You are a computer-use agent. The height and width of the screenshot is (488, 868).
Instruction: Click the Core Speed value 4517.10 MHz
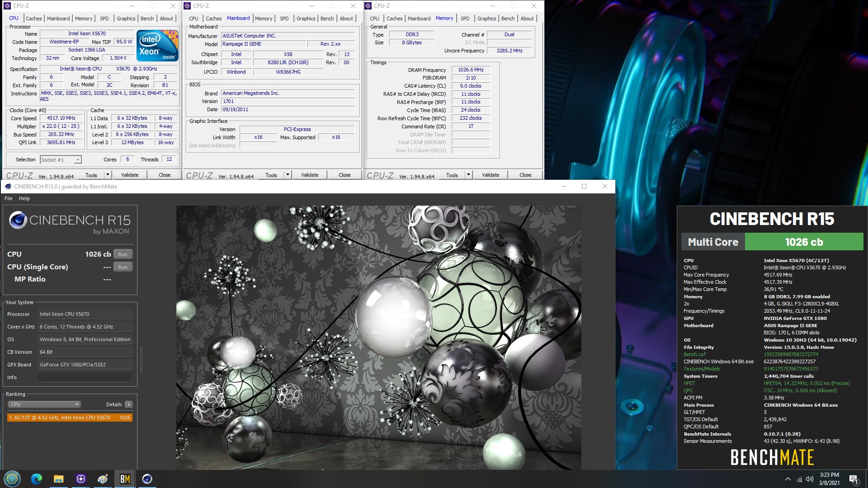pos(61,118)
